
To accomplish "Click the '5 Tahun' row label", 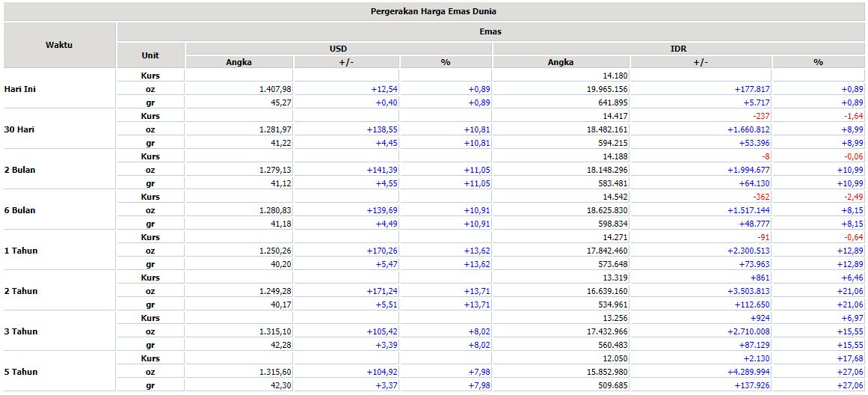I will click(x=20, y=372).
